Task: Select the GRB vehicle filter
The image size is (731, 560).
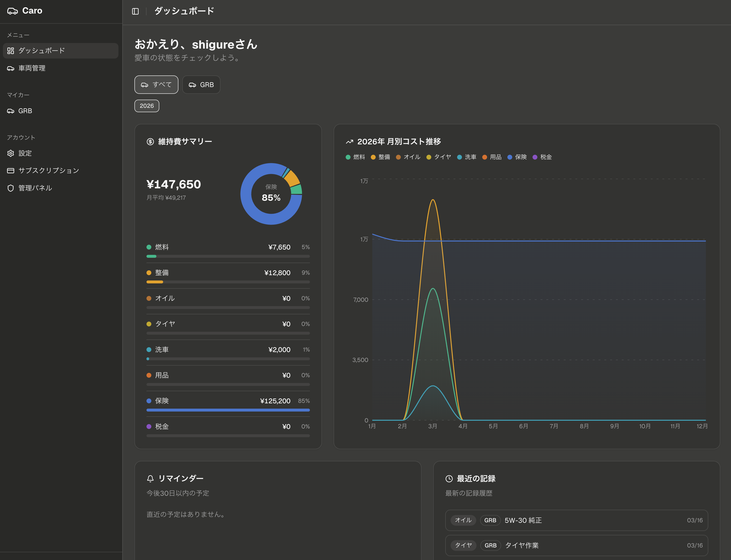Action: (201, 85)
